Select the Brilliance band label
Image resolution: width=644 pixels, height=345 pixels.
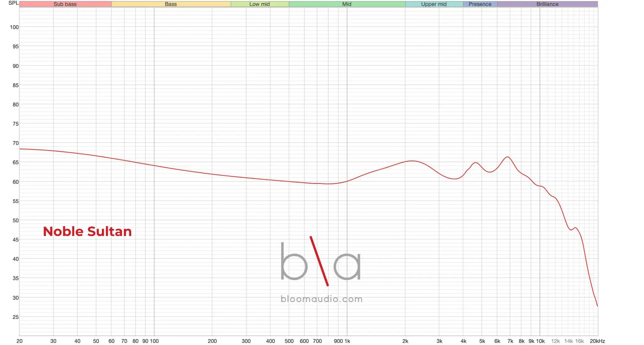[x=547, y=4]
